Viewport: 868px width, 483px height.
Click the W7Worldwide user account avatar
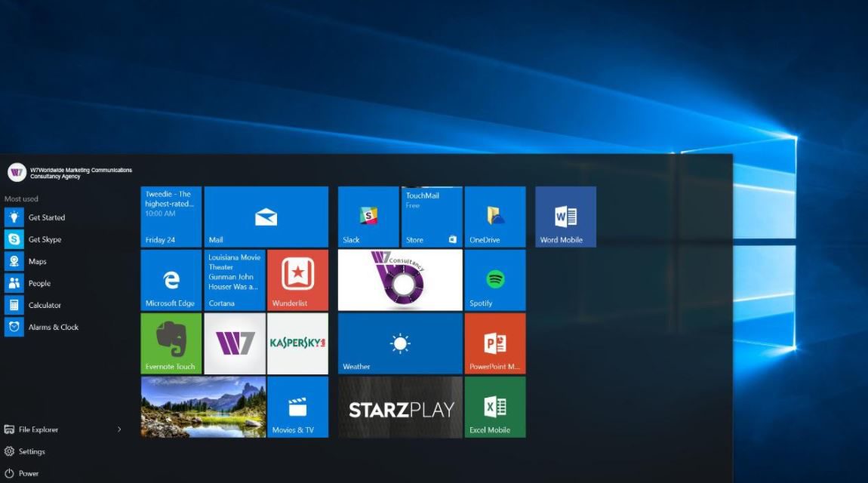(17, 173)
